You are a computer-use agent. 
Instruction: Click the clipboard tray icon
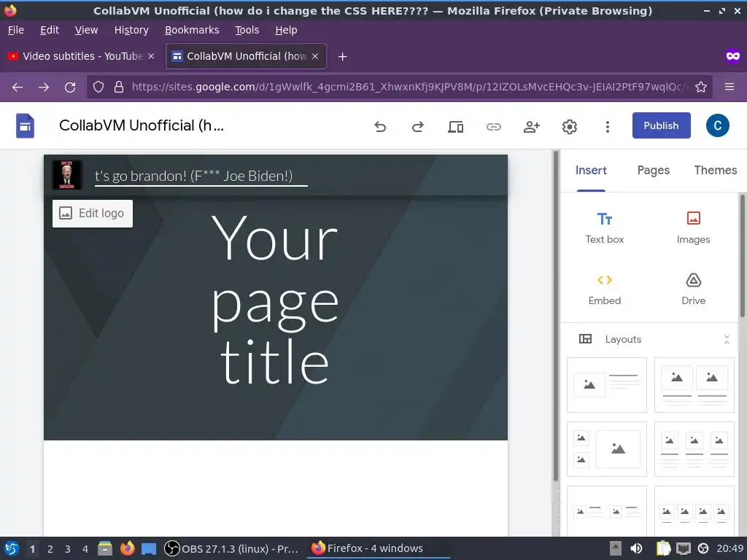(664, 548)
